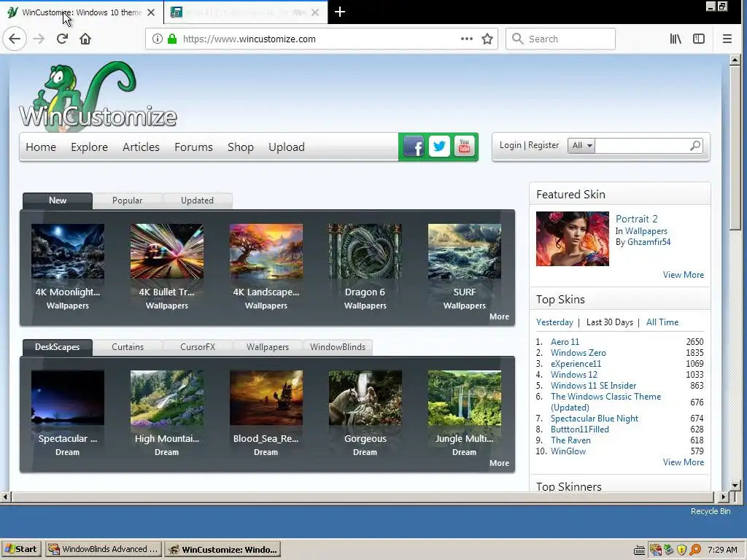
Task: Open WinCustomize YouTube icon
Action: point(464,146)
